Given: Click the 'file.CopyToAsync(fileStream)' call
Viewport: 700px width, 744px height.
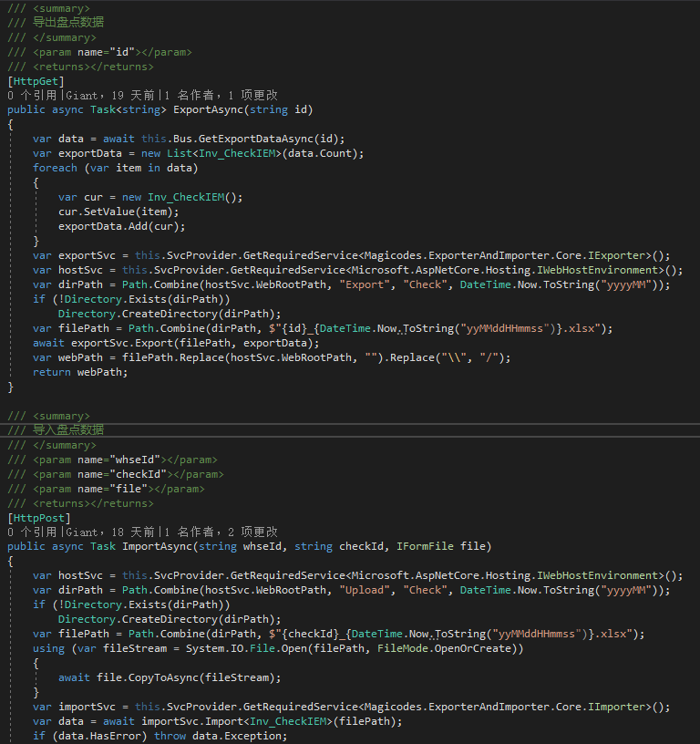Looking at the screenshot, I should click(x=185, y=677).
